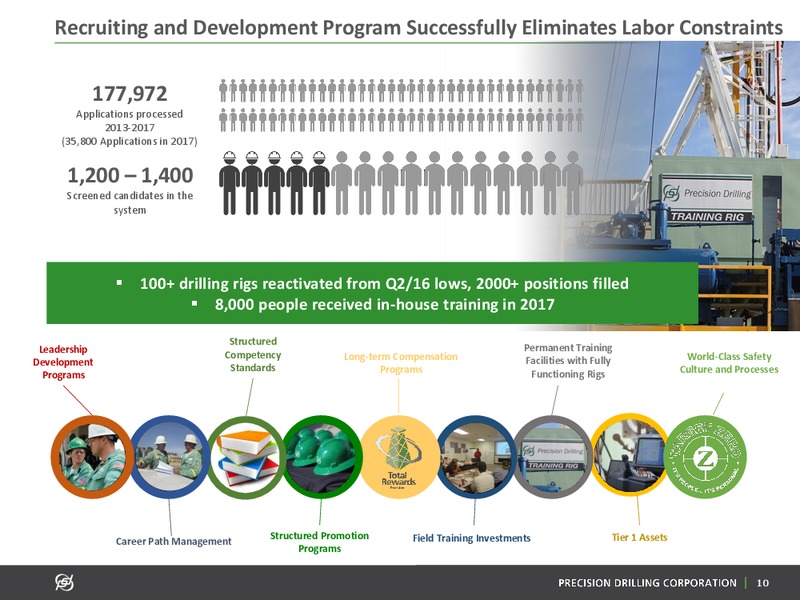The width and height of the screenshot is (800, 600).
Task: Click the Precision Drilling logo in footer
Action: (65, 582)
